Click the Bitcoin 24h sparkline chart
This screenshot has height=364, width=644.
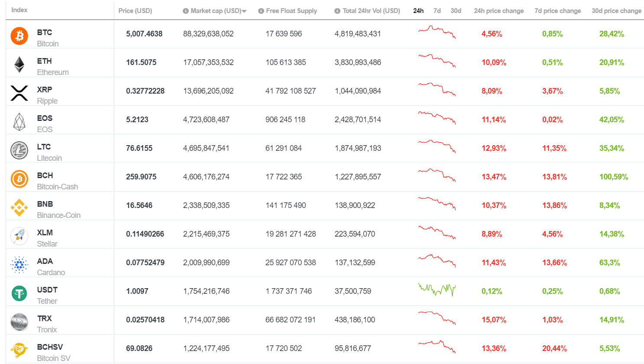[437, 32]
